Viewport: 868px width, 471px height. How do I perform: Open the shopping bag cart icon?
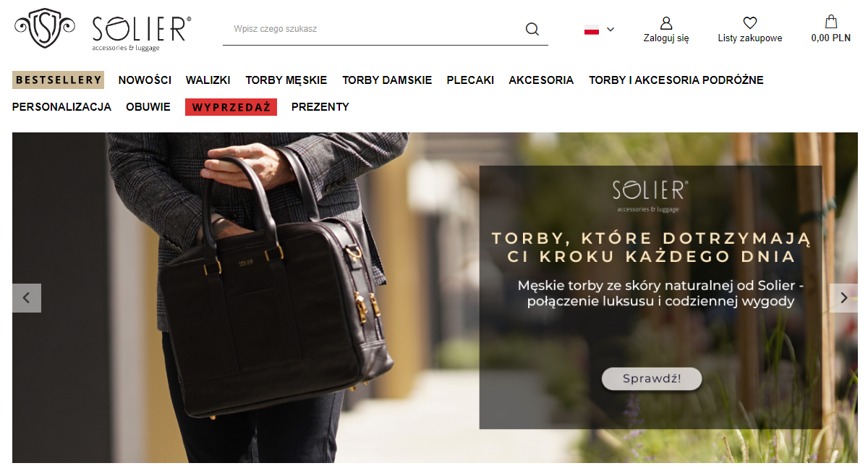(831, 22)
